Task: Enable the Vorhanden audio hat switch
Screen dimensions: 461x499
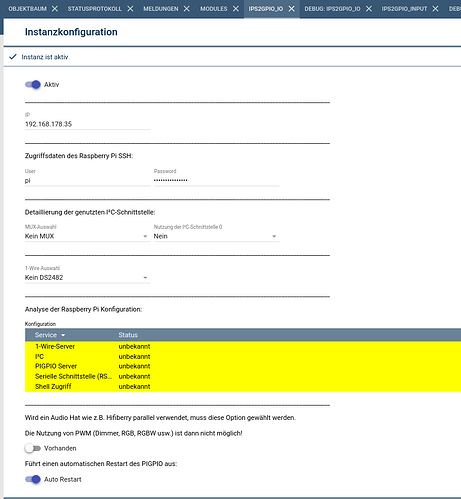Action: pos(33,448)
